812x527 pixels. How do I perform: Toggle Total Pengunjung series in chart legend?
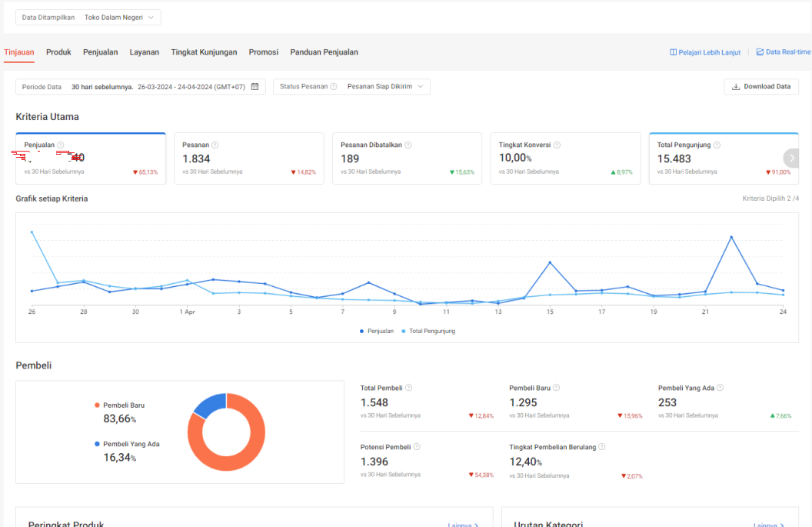pyautogui.click(x=428, y=331)
